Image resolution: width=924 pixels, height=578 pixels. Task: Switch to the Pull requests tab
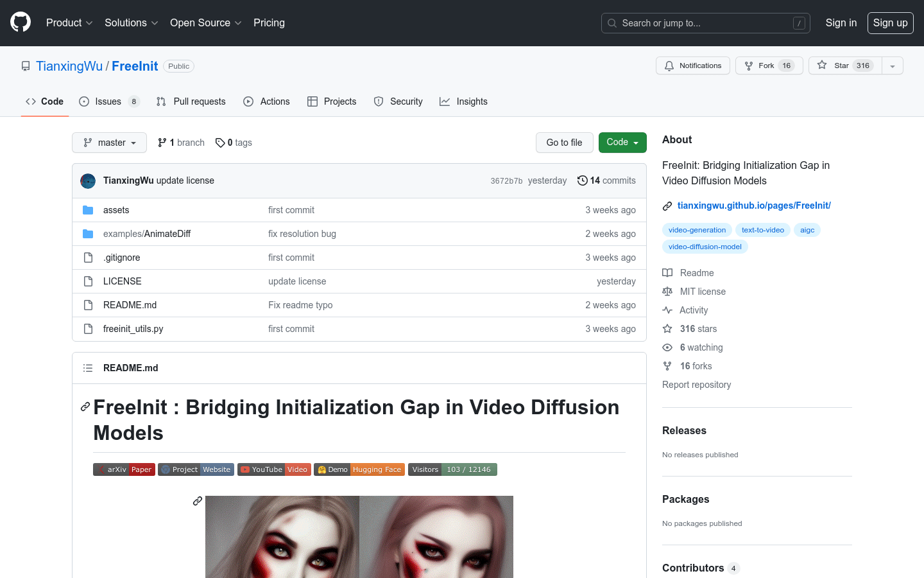[x=191, y=101]
